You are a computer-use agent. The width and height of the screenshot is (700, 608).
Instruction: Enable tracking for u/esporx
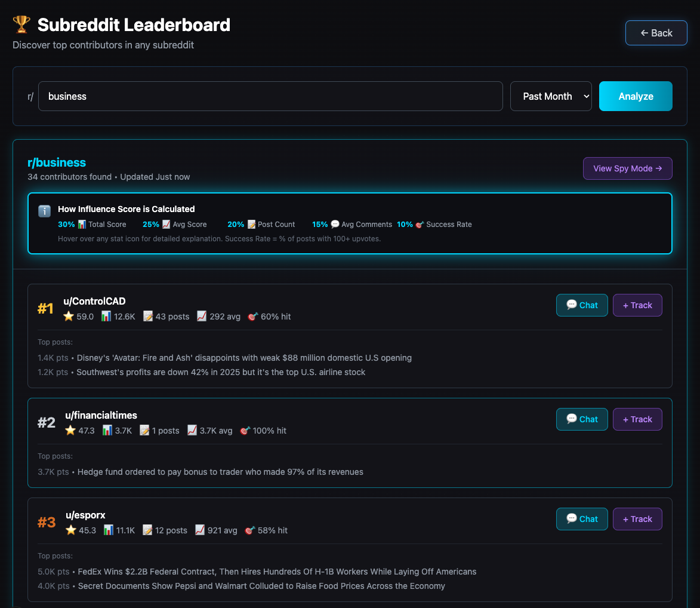coord(637,519)
